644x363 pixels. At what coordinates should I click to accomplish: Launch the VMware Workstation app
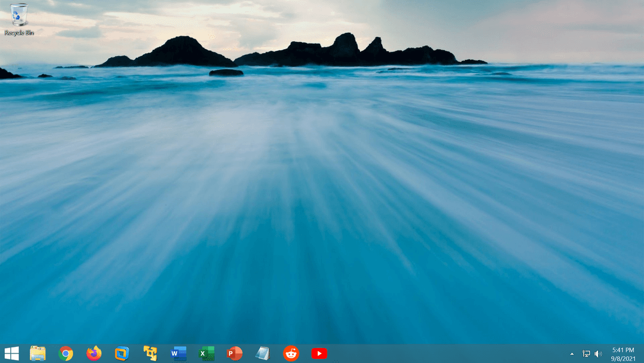coord(122,353)
